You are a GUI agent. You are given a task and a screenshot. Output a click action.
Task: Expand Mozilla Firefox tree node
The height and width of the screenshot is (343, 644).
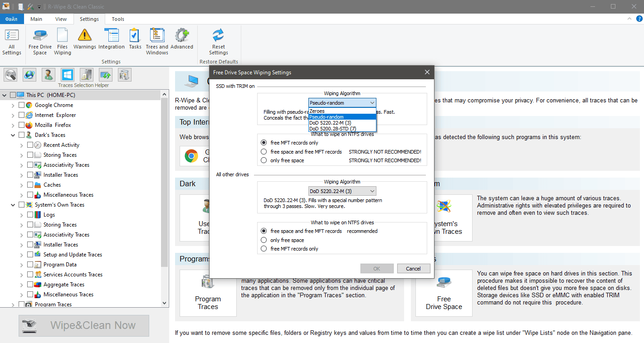[x=13, y=125]
